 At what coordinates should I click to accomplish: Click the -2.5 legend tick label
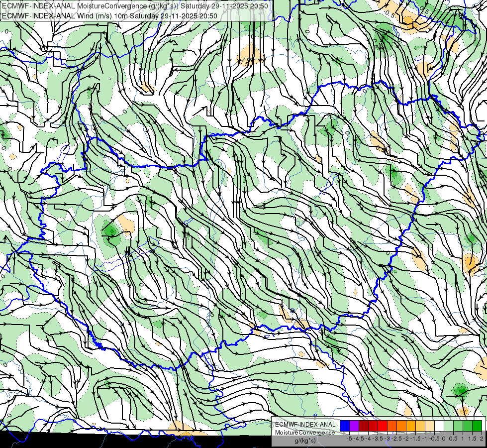tap(396, 439)
